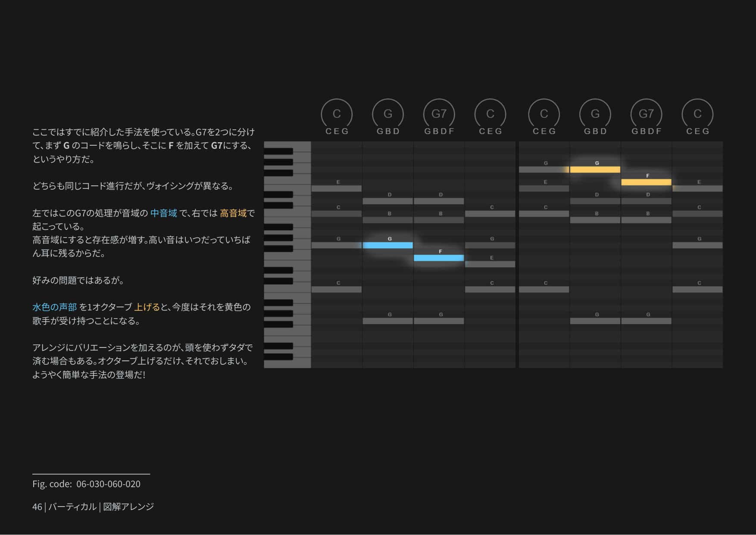Select the G chord circle in right progression
Image resolution: width=756 pixels, height=535 pixels.
coord(595,114)
